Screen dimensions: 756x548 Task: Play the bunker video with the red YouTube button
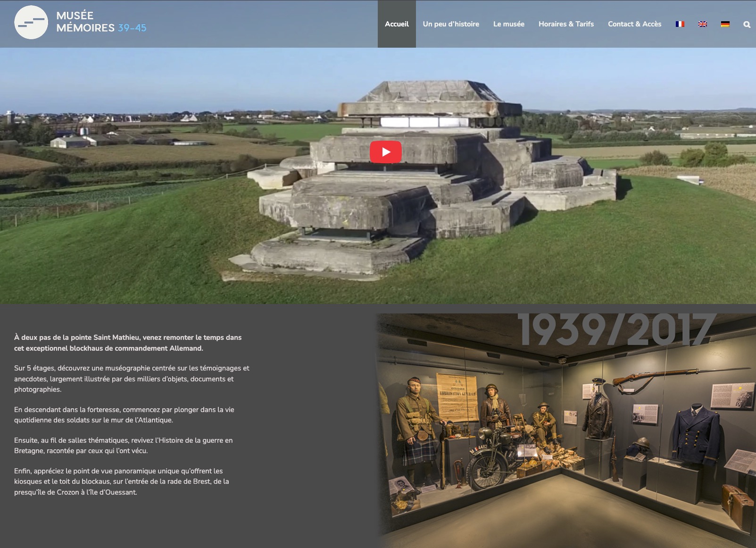[x=385, y=152]
